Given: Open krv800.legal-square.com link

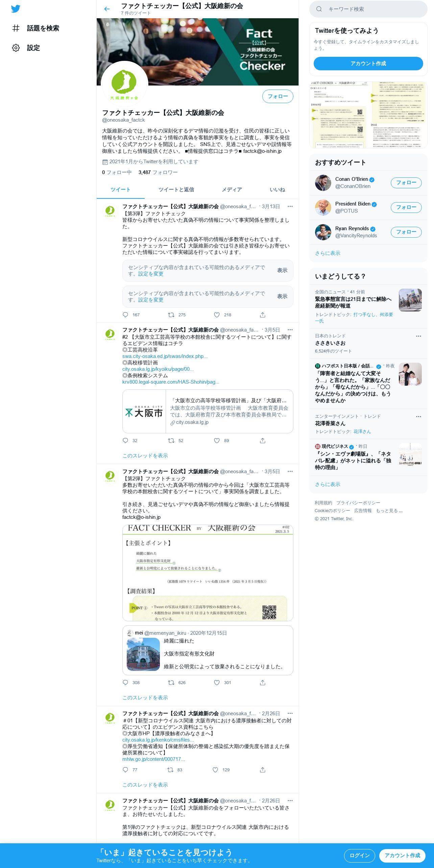Looking at the screenshot, I should (171, 382).
